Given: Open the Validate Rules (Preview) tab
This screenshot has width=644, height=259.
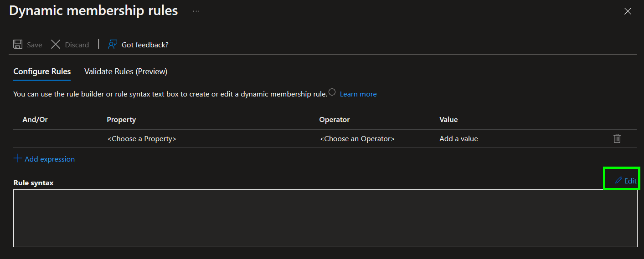Looking at the screenshot, I should tap(125, 71).
